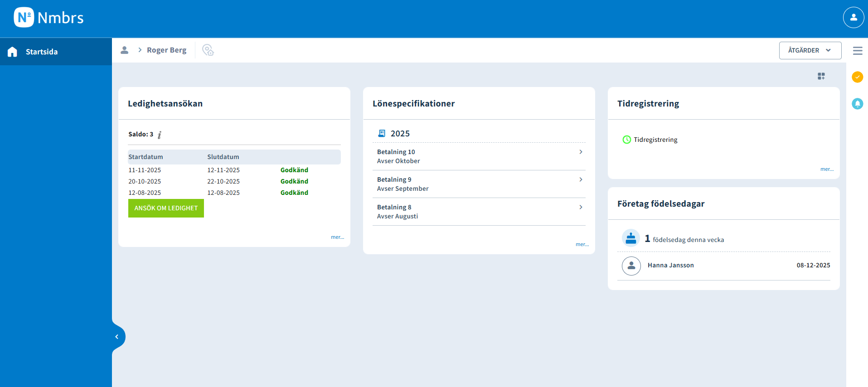The height and width of the screenshot is (387, 868).
Task: Click the location lock icon beside Roger Berg
Action: 208,50
